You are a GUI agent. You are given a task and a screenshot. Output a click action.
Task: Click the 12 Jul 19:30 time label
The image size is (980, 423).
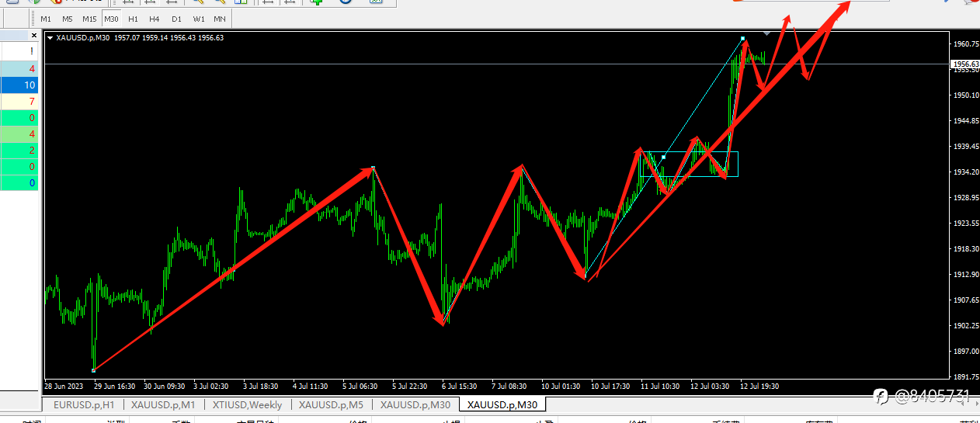(760, 386)
